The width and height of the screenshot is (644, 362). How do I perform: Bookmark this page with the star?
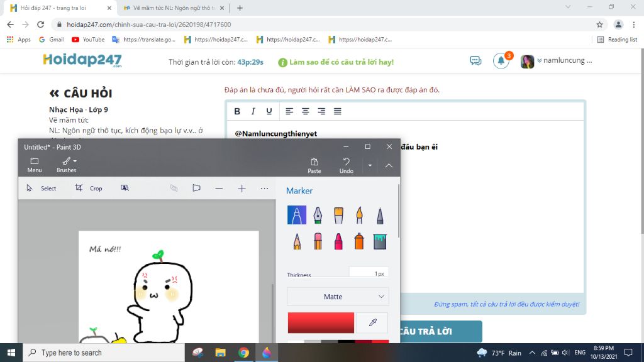599,25
